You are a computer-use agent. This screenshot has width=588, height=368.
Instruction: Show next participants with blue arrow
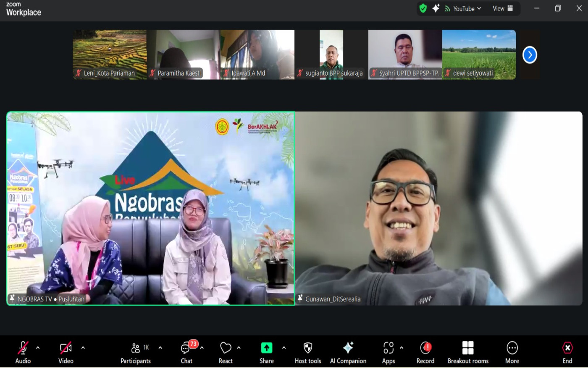(530, 55)
